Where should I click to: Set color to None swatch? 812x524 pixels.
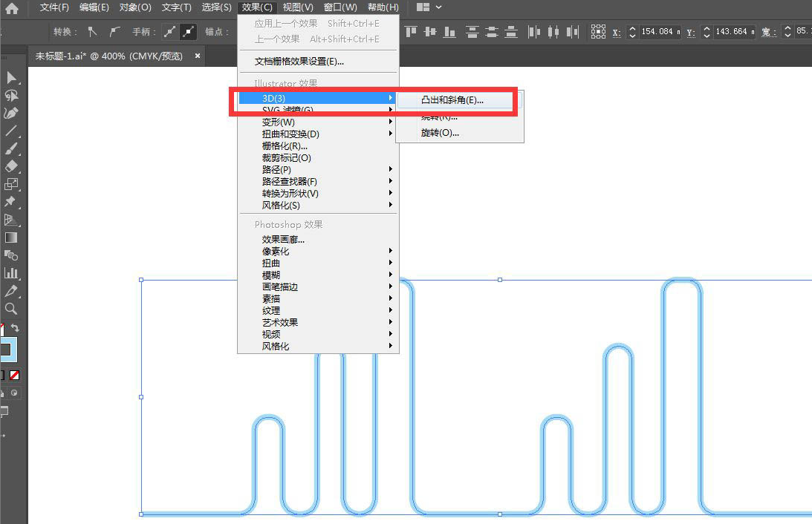click(x=15, y=375)
